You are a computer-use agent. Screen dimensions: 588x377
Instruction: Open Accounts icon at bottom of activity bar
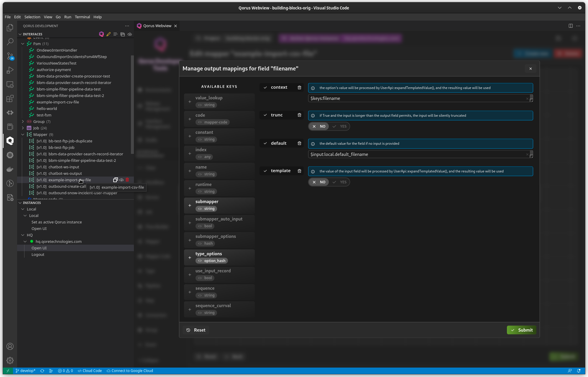tap(10, 346)
